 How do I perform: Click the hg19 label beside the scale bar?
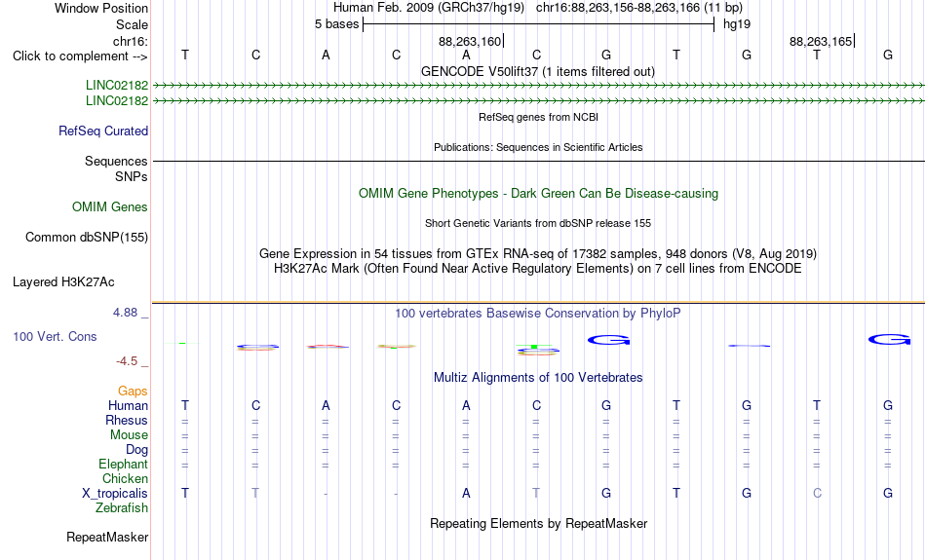coord(737,24)
